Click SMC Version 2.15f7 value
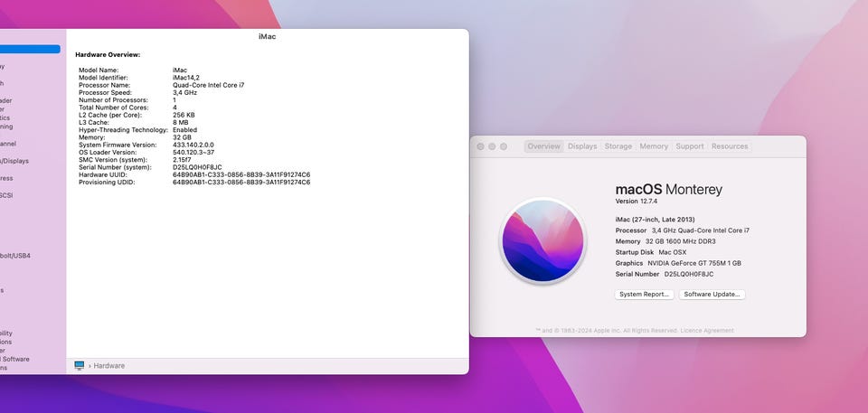 (182, 160)
